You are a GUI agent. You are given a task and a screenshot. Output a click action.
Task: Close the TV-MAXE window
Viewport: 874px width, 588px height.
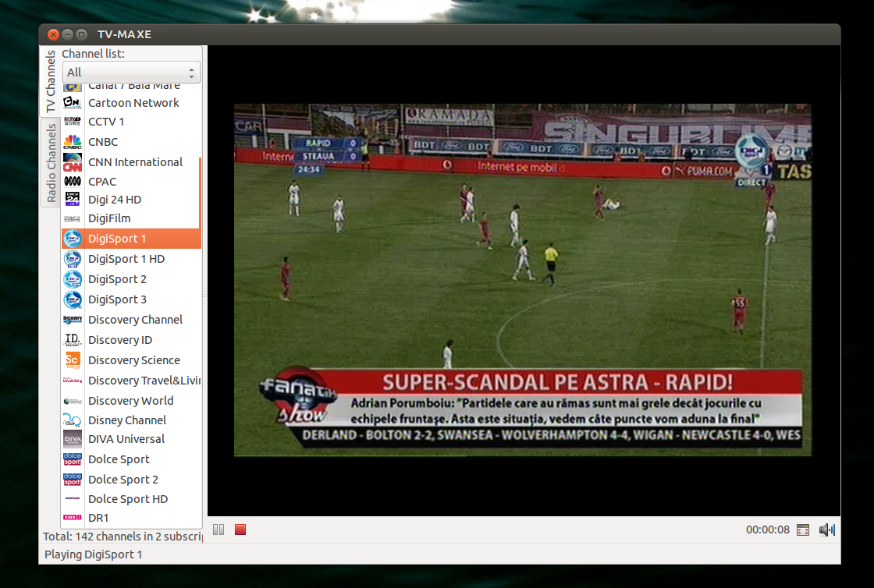(53, 34)
